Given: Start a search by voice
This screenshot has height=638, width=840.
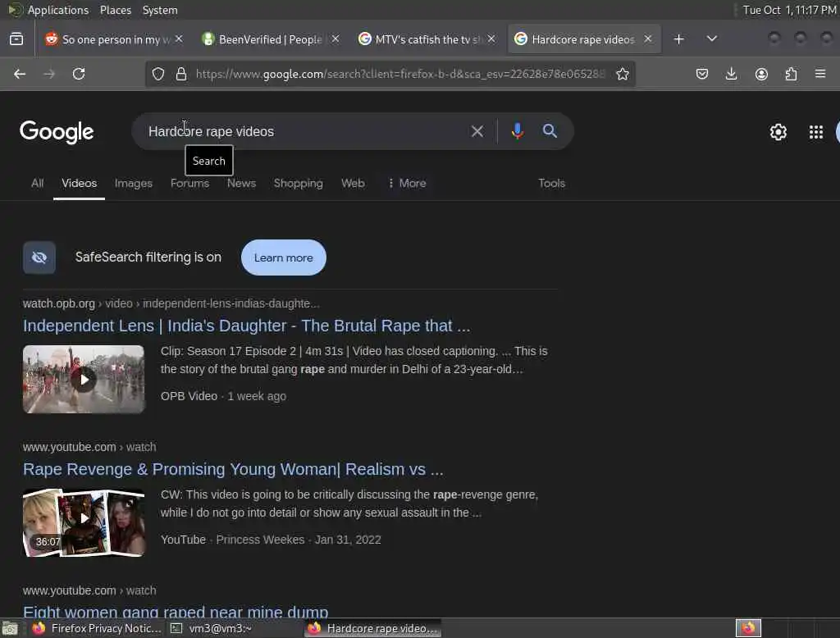Looking at the screenshot, I should point(517,131).
